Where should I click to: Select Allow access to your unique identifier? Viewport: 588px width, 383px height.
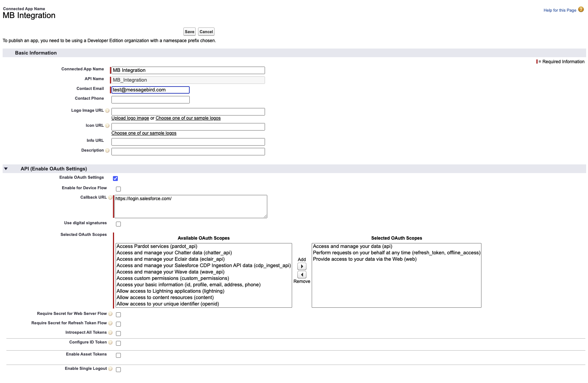click(204, 304)
